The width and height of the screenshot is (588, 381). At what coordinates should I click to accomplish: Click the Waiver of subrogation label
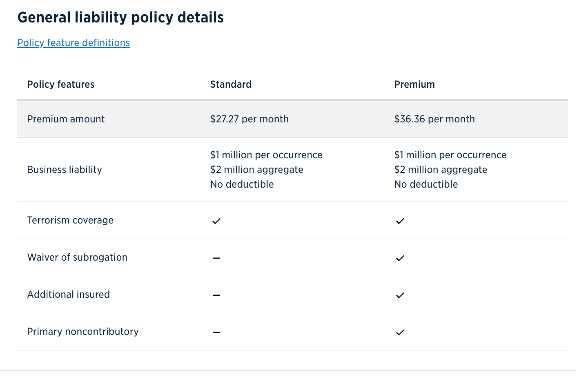click(77, 257)
